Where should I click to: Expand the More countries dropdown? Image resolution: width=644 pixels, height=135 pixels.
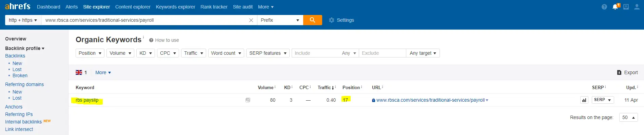[103, 72]
